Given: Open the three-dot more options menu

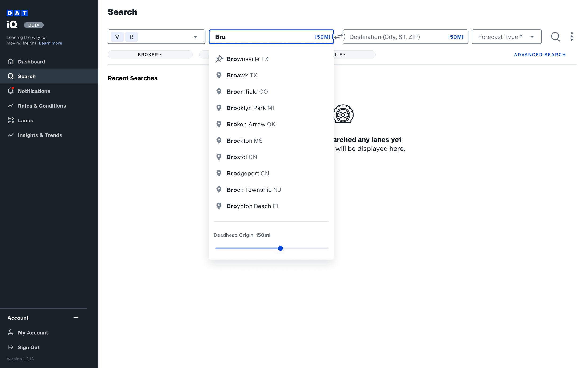Looking at the screenshot, I should click(x=571, y=37).
